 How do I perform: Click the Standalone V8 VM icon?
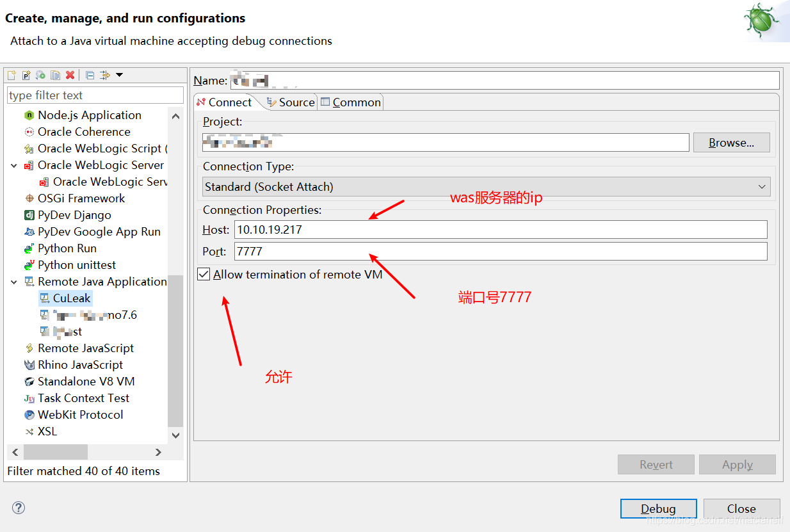click(x=29, y=382)
